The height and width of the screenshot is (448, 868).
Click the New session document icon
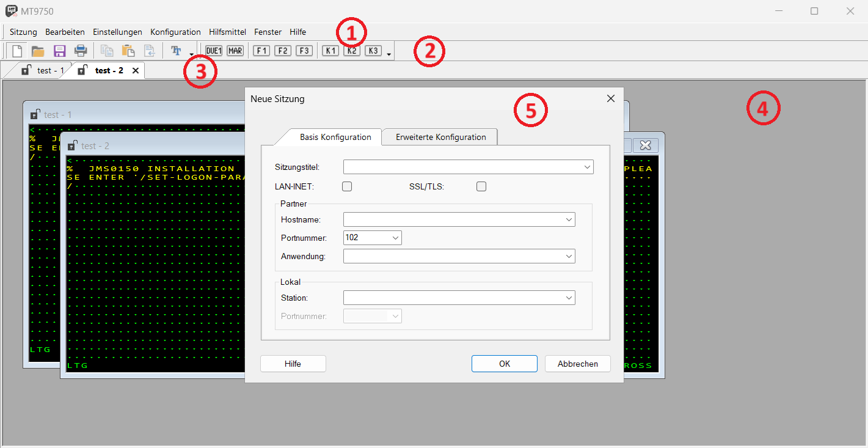pos(18,51)
